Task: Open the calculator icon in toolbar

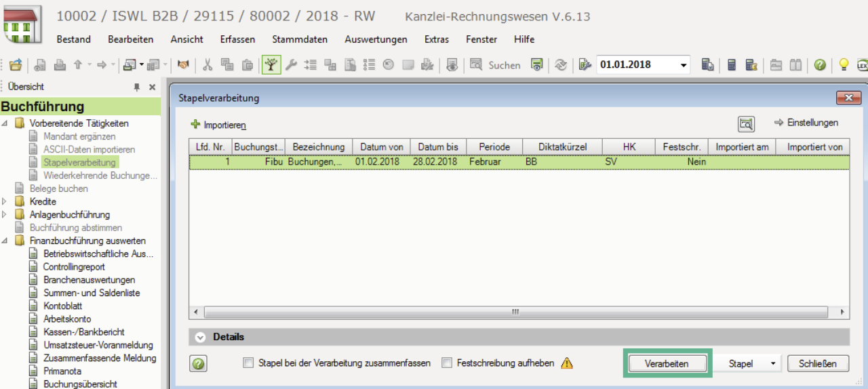Action: pyautogui.click(x=732, y=65)
